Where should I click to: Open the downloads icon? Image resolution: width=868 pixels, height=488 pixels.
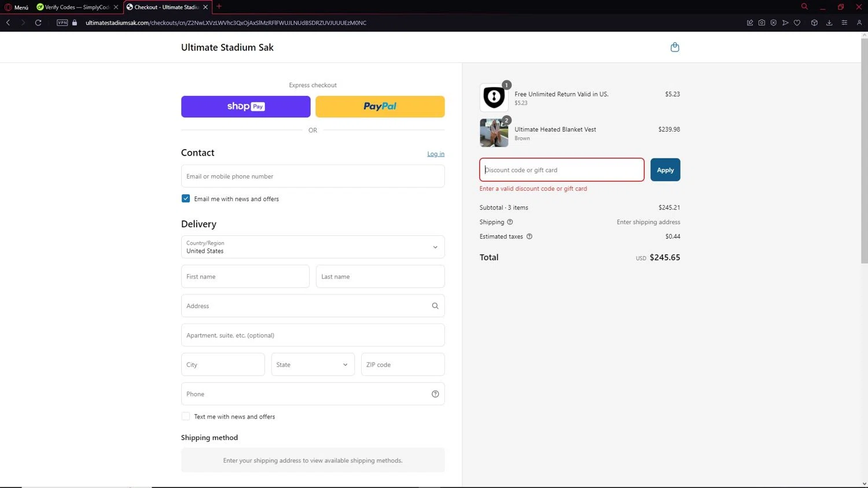829,23
